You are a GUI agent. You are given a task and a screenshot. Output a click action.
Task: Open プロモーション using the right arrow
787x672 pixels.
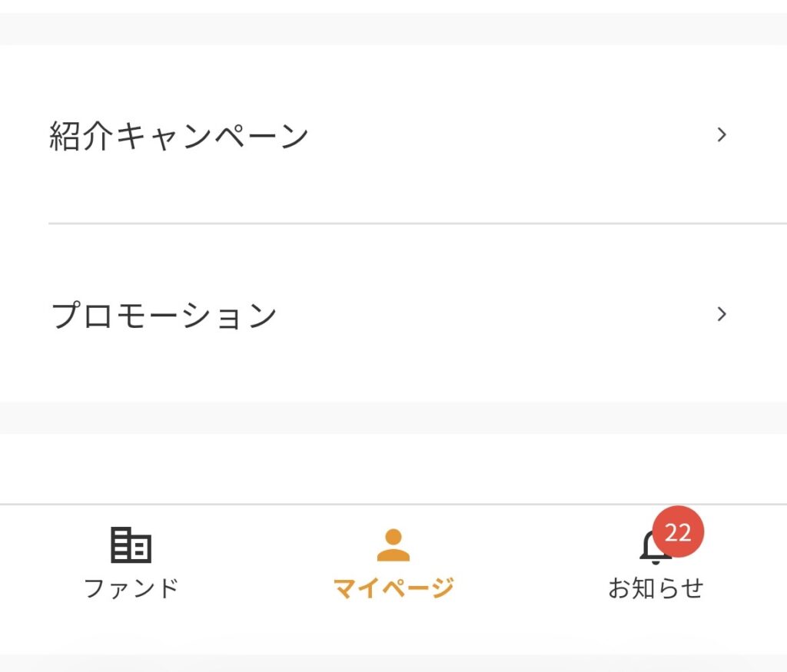click(x=721, y=313)
